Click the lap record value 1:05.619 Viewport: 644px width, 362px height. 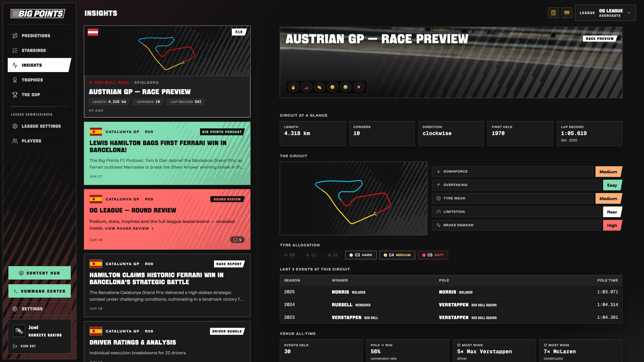click(x=574, y=133)
